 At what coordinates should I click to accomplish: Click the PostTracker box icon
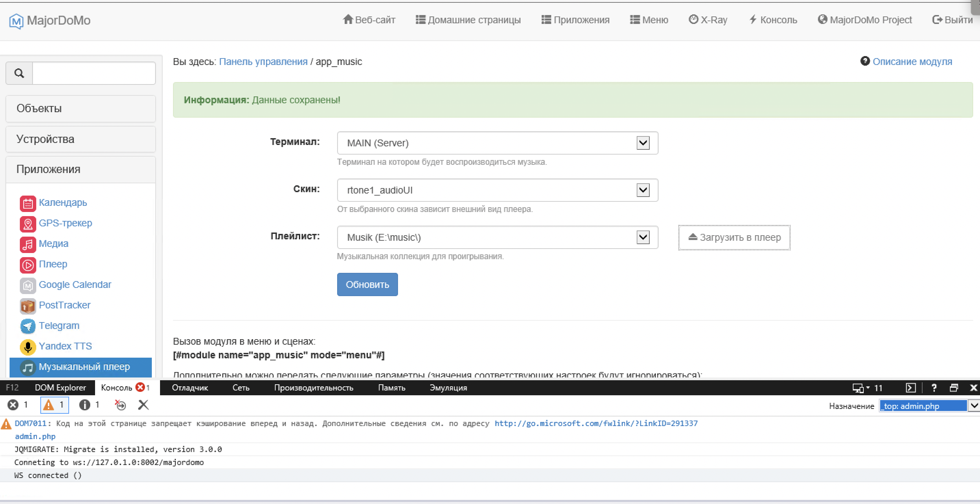(28, 305)
